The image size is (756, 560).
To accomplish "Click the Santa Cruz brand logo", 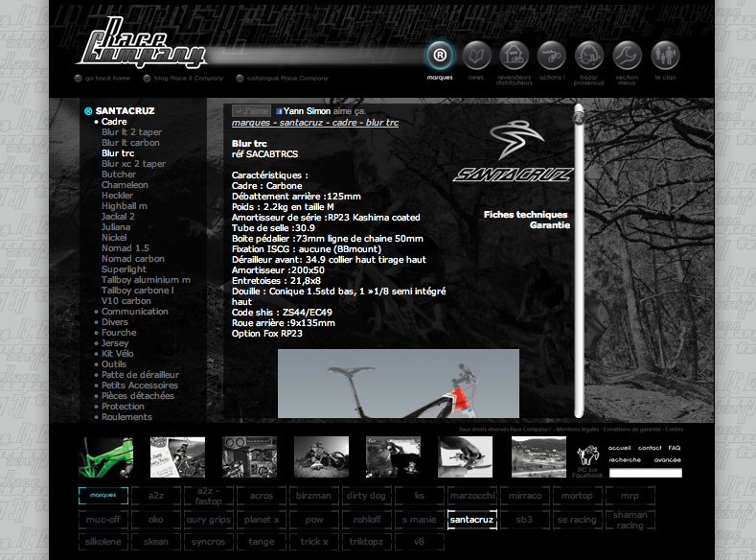I will click(x=514, y=151).
